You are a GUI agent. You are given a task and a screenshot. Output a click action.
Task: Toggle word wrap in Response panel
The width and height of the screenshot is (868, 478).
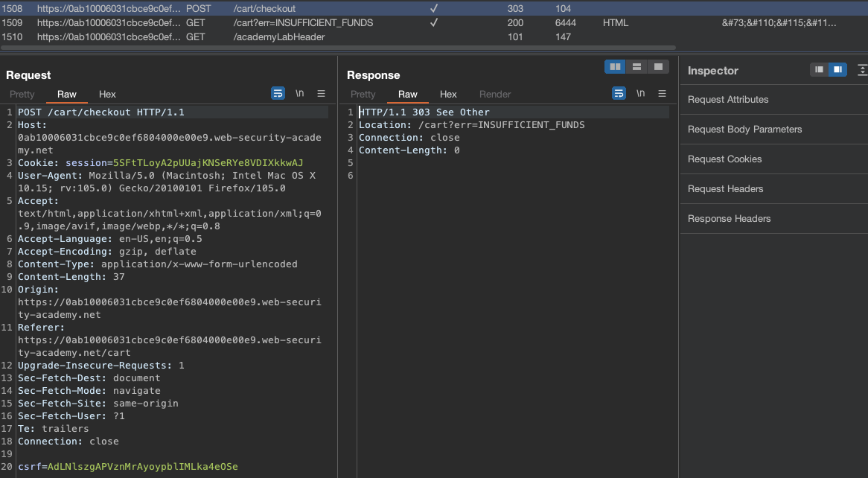click(619, 94)
